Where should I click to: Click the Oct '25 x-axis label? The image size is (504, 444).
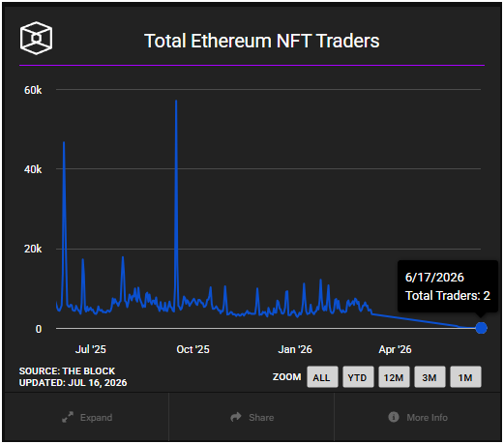point(193,349)
